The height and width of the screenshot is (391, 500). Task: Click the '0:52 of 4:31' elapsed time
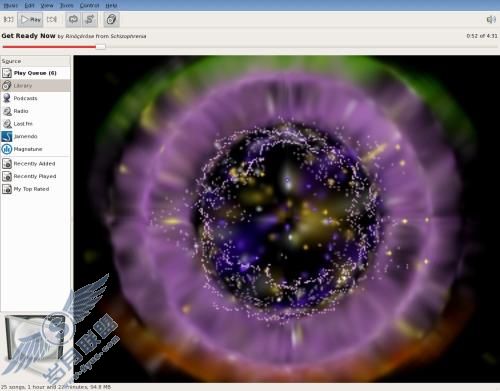[482, 36]
